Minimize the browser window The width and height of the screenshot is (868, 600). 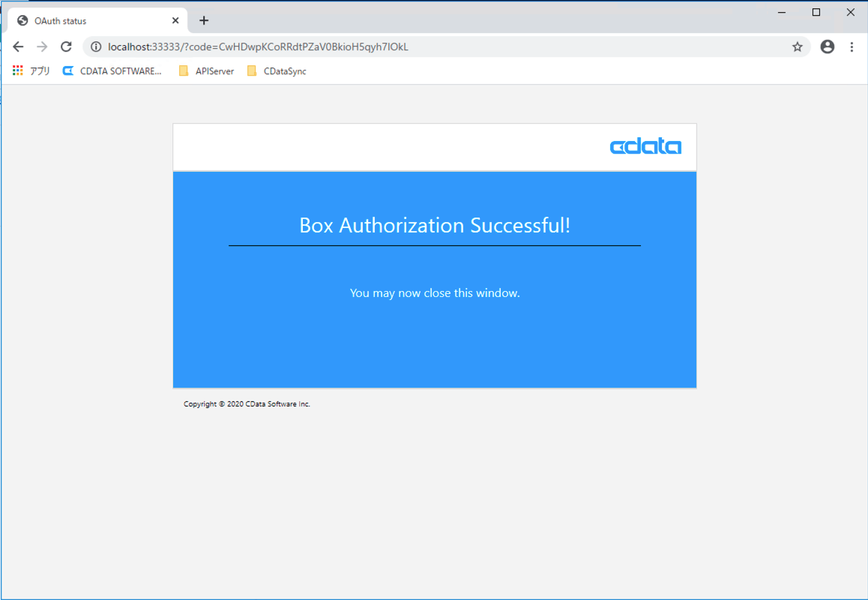click(782, 12)
